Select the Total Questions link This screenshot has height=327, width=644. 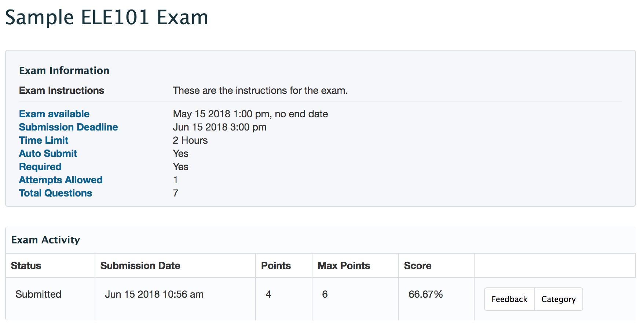click(x=55, y=193)
